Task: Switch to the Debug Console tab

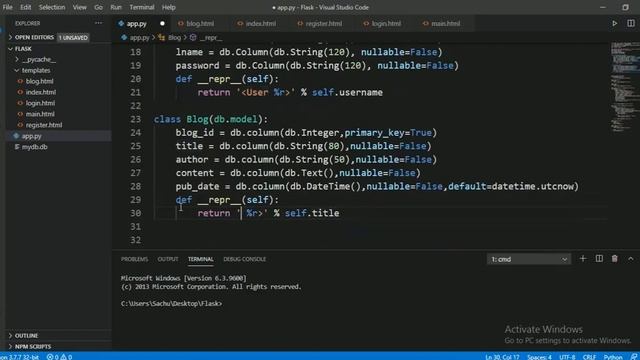Action: click(244, 259)
